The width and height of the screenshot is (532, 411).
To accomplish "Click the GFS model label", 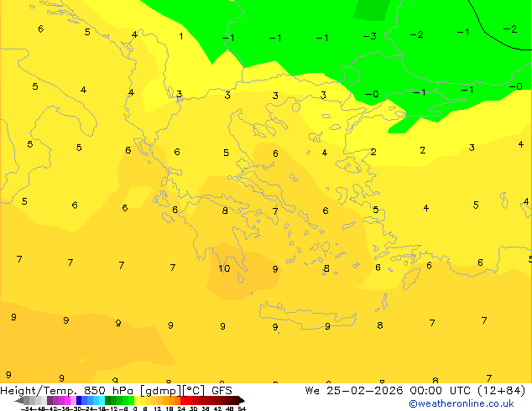I will coord(222,391).
